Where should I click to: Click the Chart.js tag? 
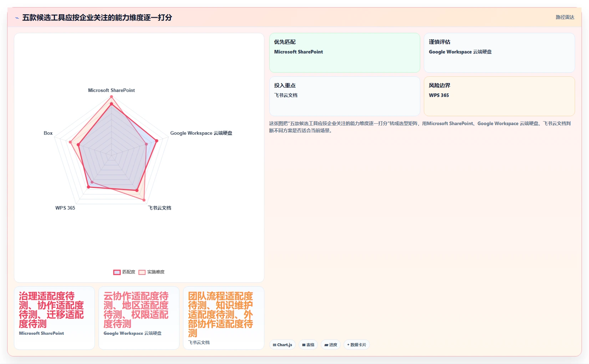[283, 345]
